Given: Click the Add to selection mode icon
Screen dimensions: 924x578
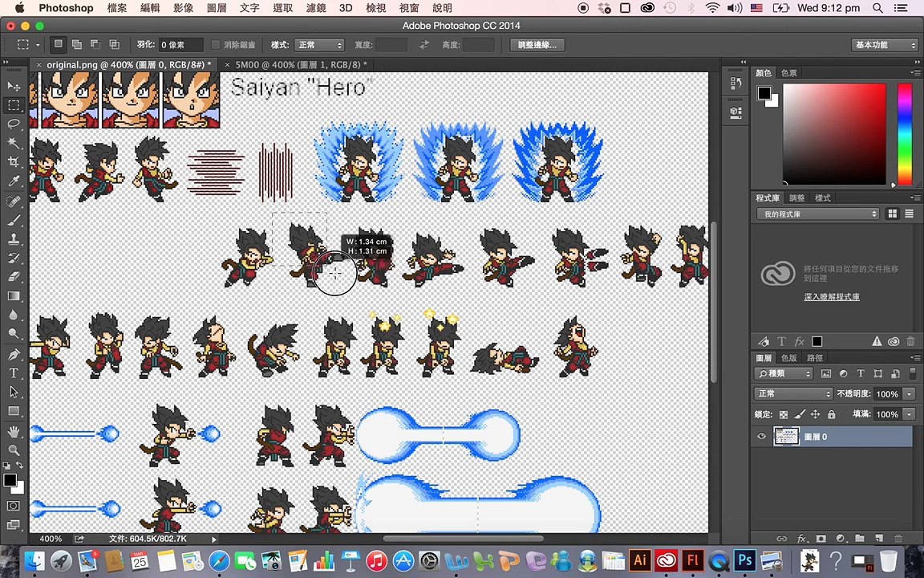Looking at the screenshot, I should coord(76,45).
